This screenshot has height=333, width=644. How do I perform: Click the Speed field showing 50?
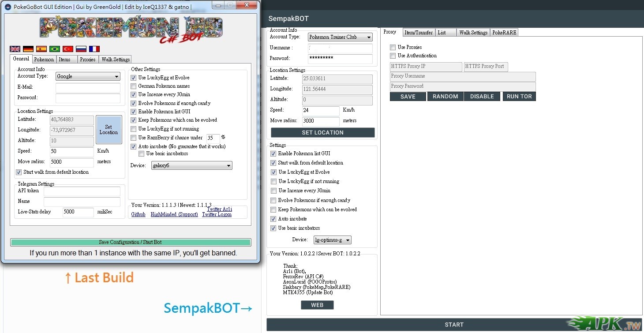(72, 152)
